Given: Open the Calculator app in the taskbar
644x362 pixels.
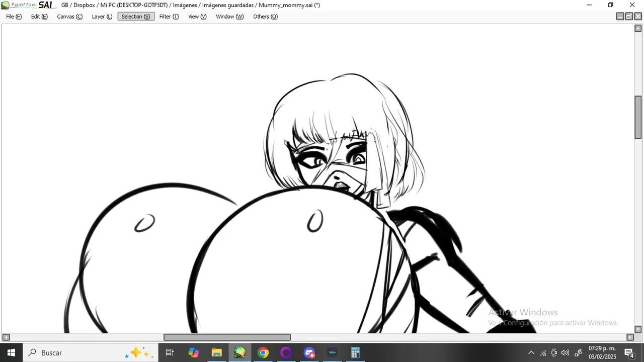Looking at the screenshot, I should pyautogui.click(x=355, y=352).
